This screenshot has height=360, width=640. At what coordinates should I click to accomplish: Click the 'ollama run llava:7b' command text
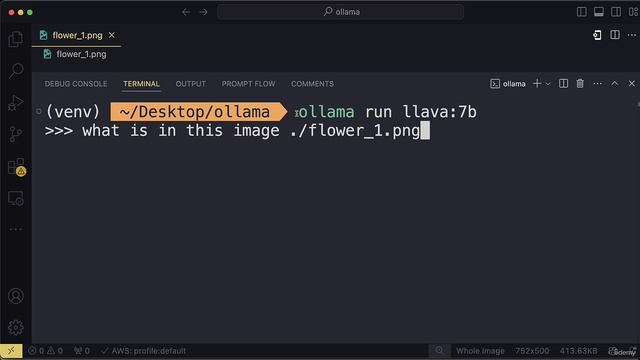tap(388, 112)
